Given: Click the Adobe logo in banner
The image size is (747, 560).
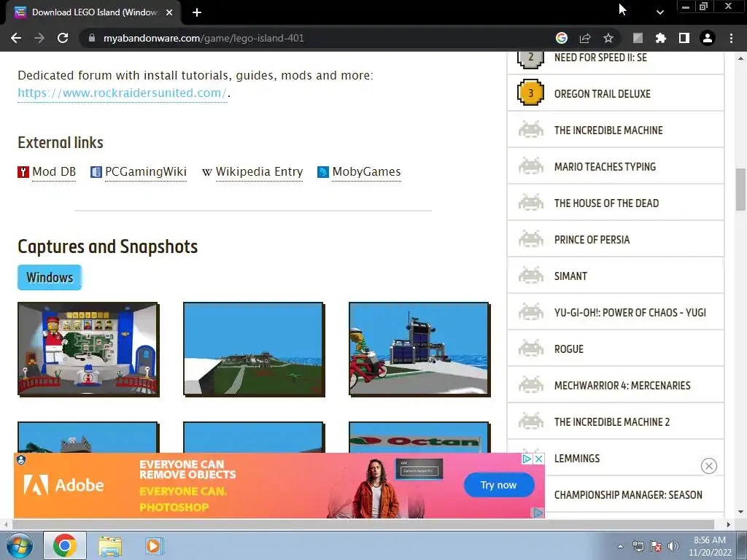Looking at the screenshot, I should coord(64,485).
